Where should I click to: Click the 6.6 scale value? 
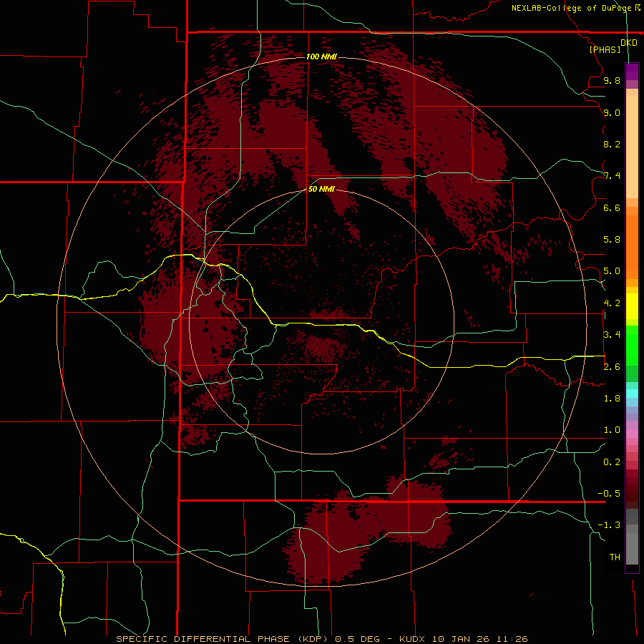(612, 208)
